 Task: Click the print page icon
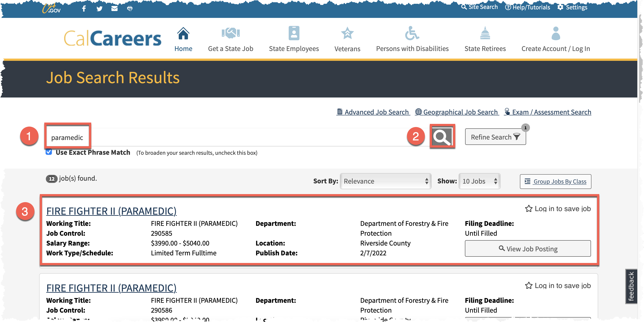129,8
